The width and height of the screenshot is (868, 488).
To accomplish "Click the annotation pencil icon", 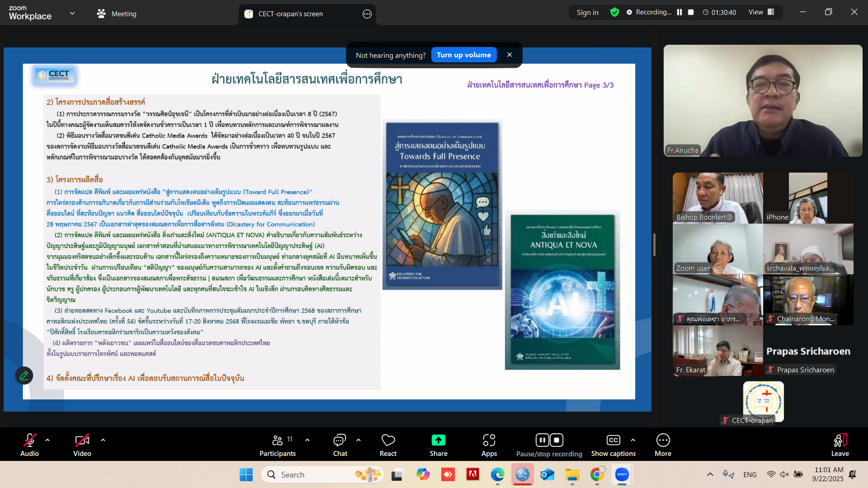I will pyautogui.click(x=24, y=376).
